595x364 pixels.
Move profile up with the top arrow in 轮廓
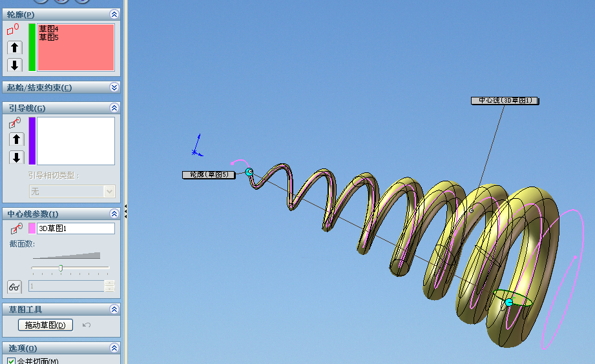(x=15, y=47)
